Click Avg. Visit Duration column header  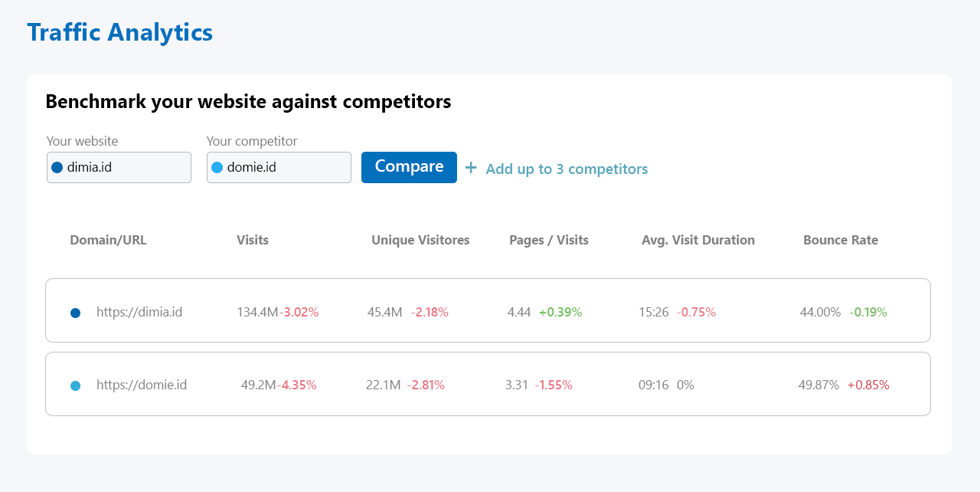[698, 240]
